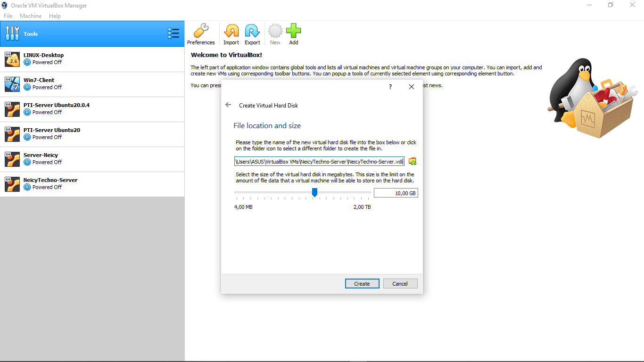Click the "2,00 TB" maximum size label
Screen dimensions: 644x362
click(x=362, y=207)
